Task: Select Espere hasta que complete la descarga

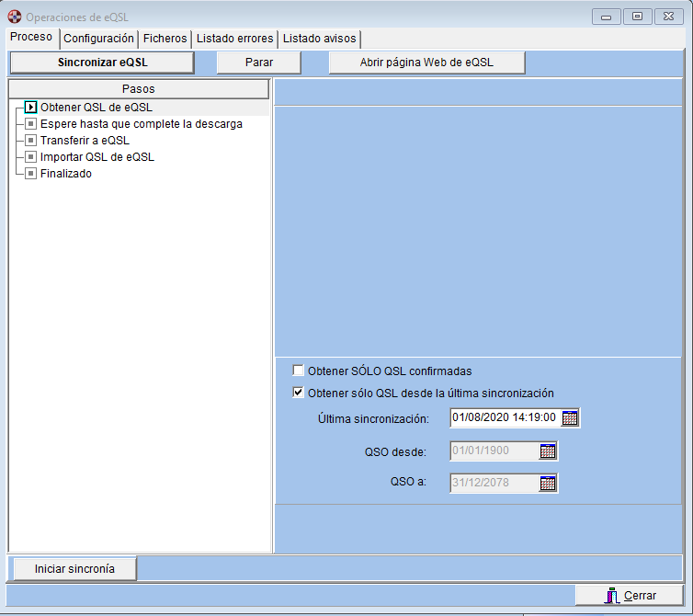Action: coord(142,124)
